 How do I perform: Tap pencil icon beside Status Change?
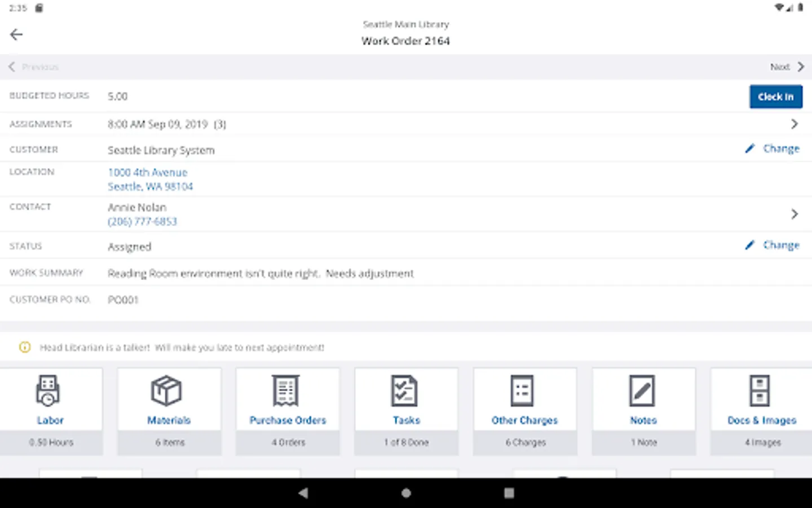pyautogui.click(x=749, y=246)
